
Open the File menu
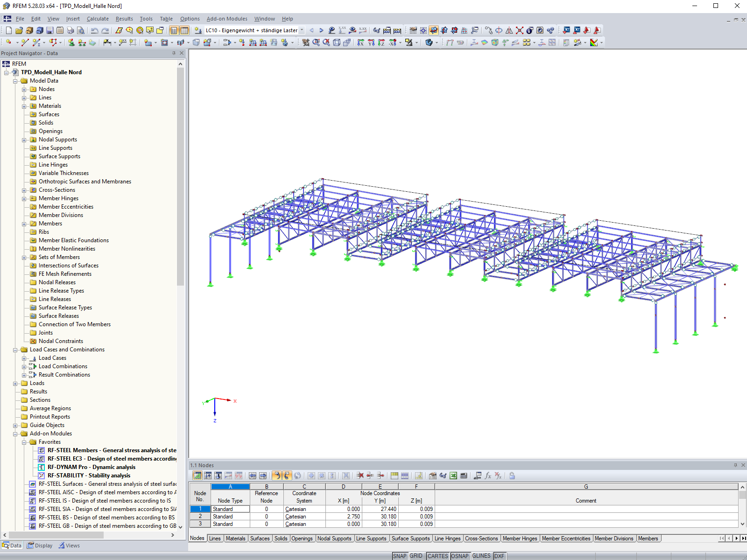[x=20, y=19]
